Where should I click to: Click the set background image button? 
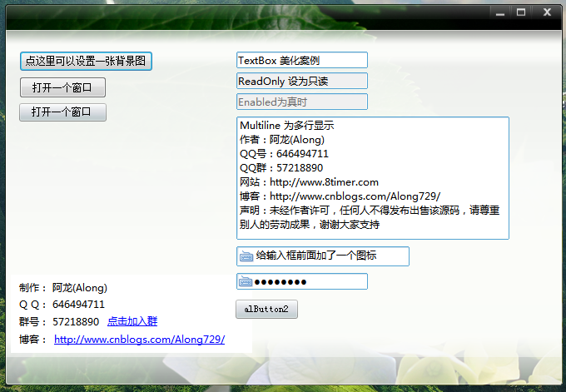pyautogui.click(x=86, y=61)
